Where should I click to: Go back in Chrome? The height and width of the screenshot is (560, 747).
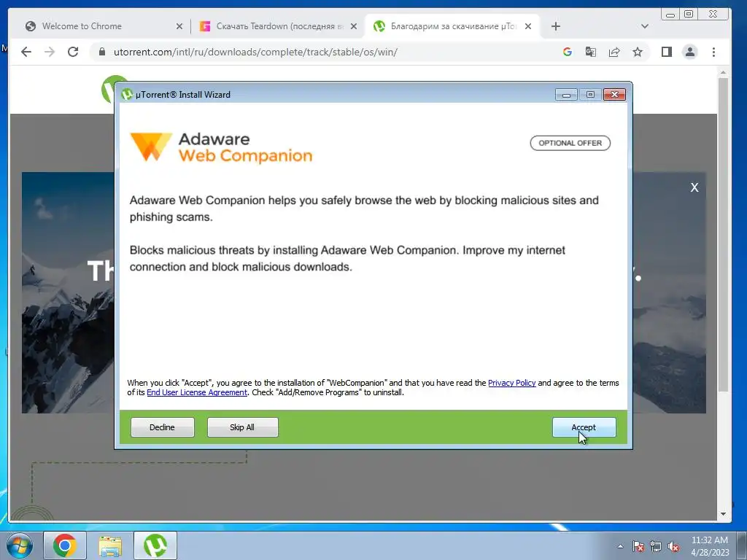[26, 52]
